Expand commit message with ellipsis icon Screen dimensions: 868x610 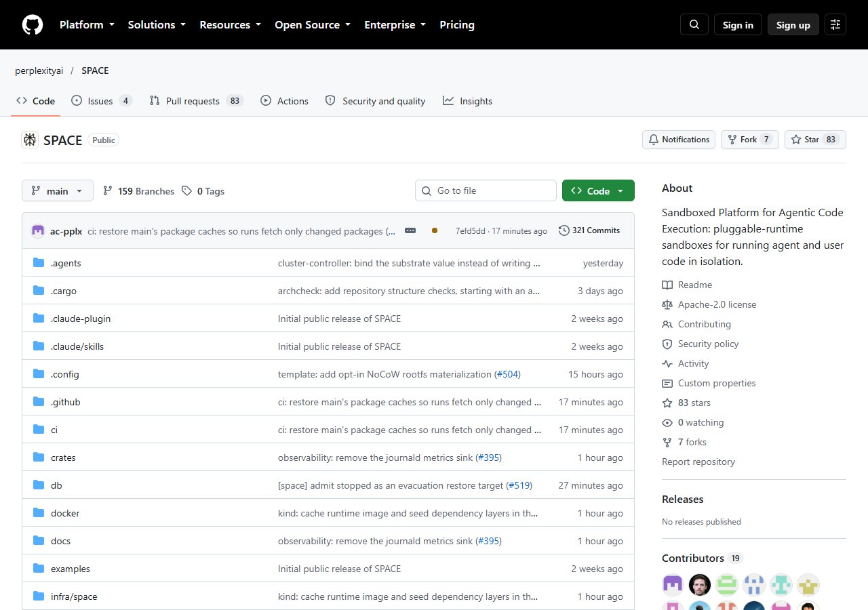410,230
